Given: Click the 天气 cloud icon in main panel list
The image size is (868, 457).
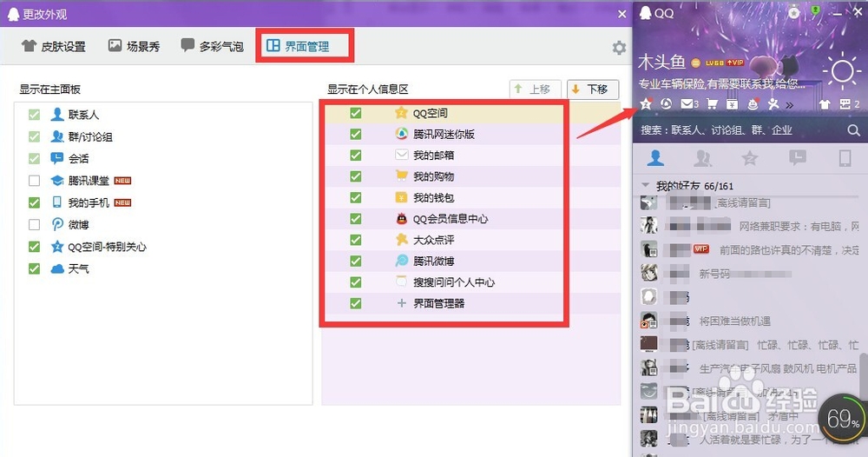Looking at the screenshot, I should (57, 268).
